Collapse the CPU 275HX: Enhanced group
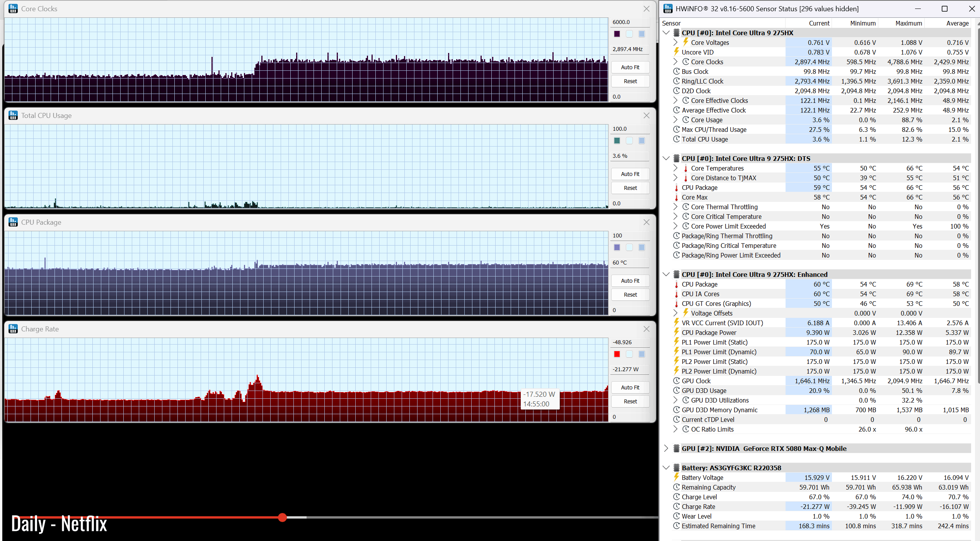Image resolution: width=980 pixels, height=541 pixels. [666, 275]
